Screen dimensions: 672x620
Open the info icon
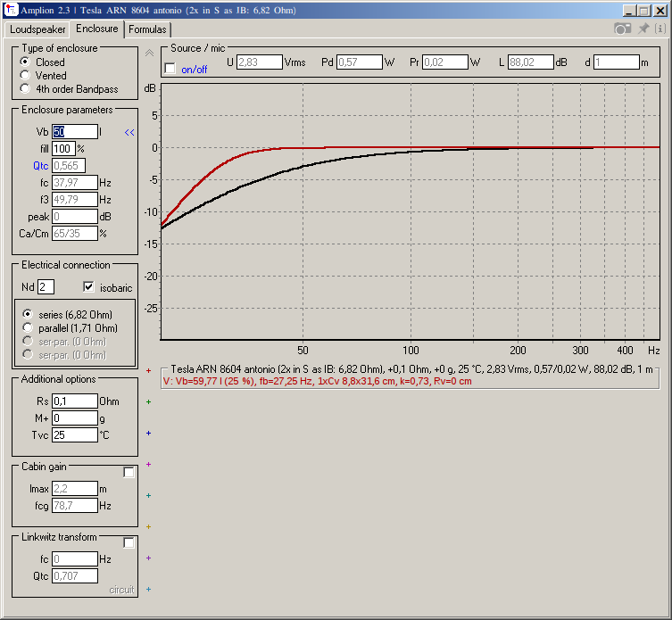point(660,29)
